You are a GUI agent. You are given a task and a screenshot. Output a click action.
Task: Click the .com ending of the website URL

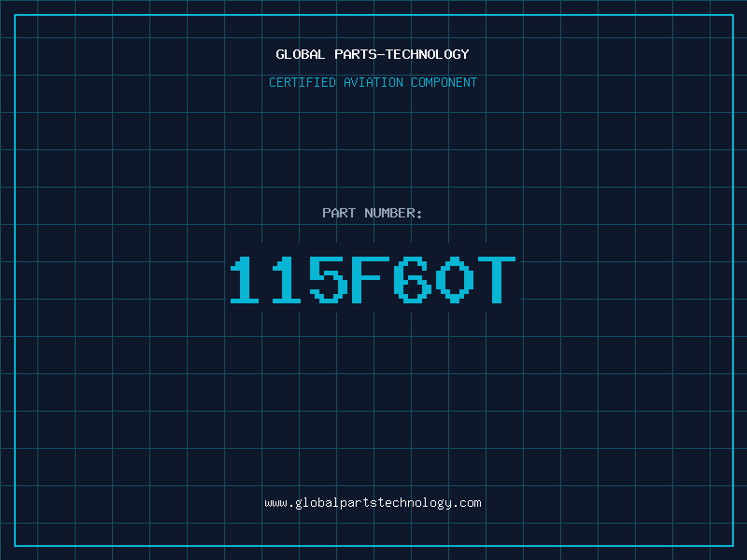point(469,502)
